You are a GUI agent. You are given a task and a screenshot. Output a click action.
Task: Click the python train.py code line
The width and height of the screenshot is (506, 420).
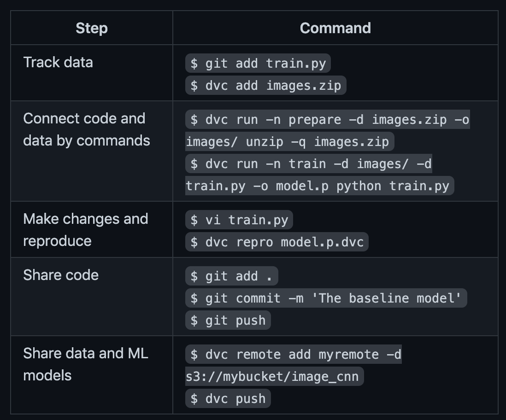pos(319,186)
